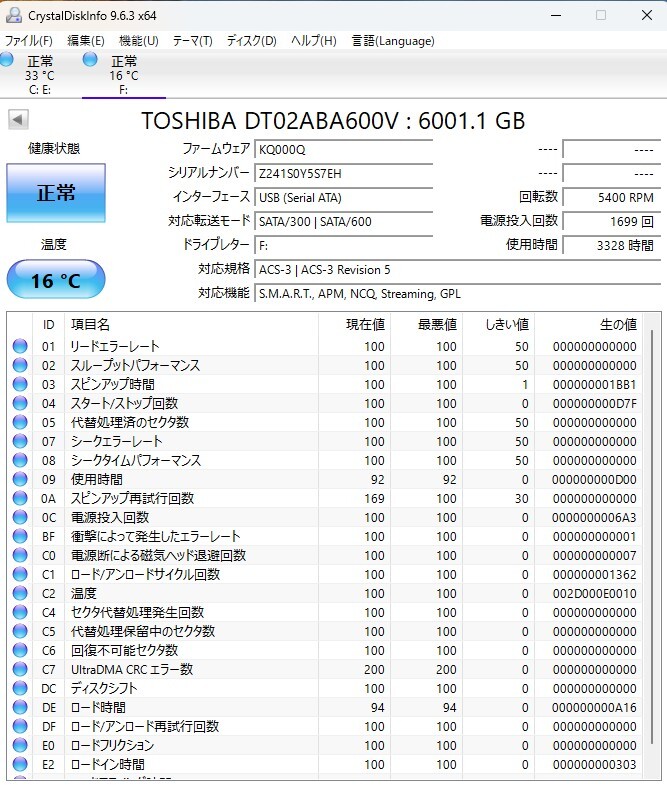Click the status orb for attribute 0C
667x785 pixels.
20,518
